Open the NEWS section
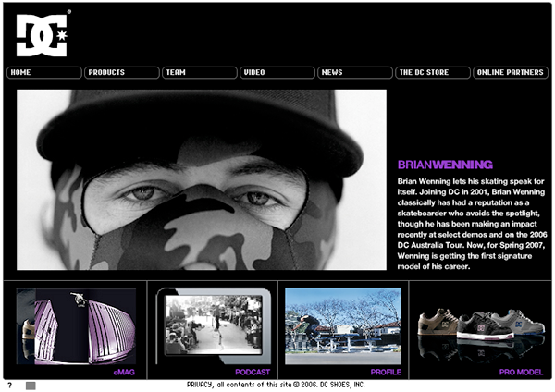 click(355, 72)
